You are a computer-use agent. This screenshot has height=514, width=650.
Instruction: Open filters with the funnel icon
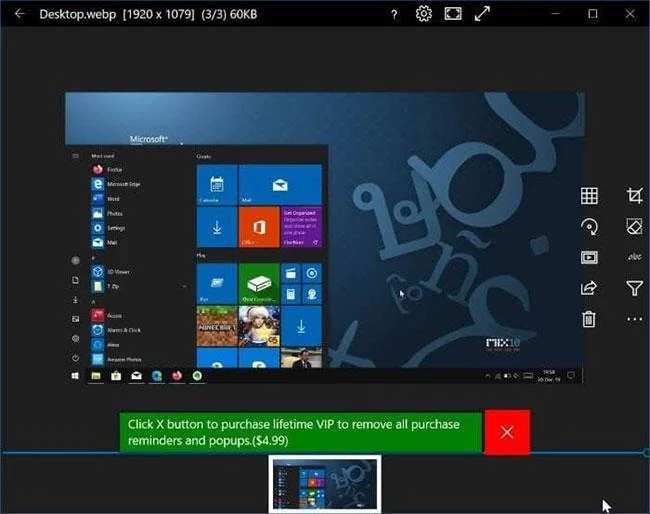click(635, 288)
